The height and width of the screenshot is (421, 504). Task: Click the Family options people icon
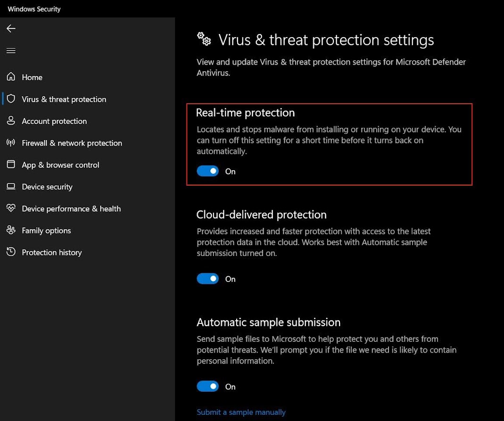[x=11, y=230]
